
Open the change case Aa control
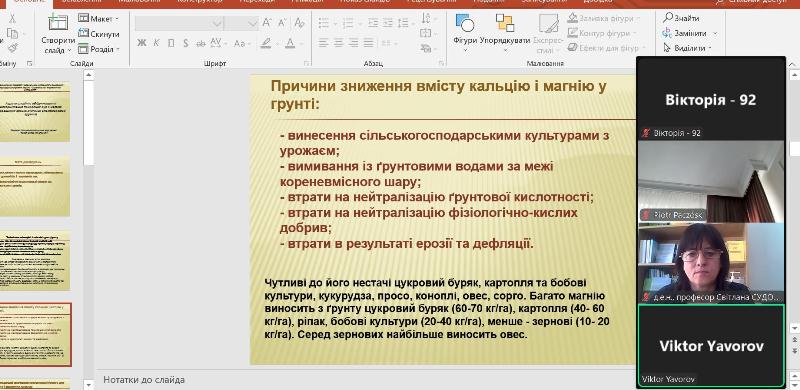[x=242, y=43]
